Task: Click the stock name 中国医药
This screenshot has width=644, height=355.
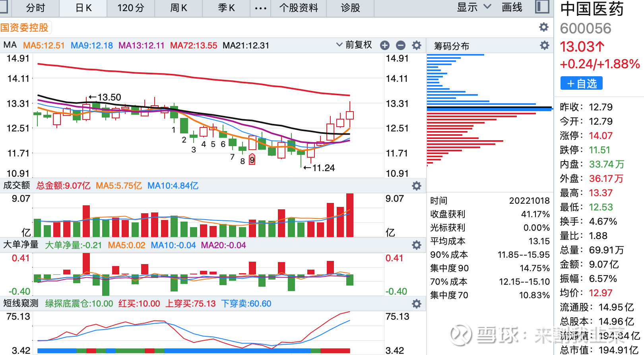Action: click(592, 9)
